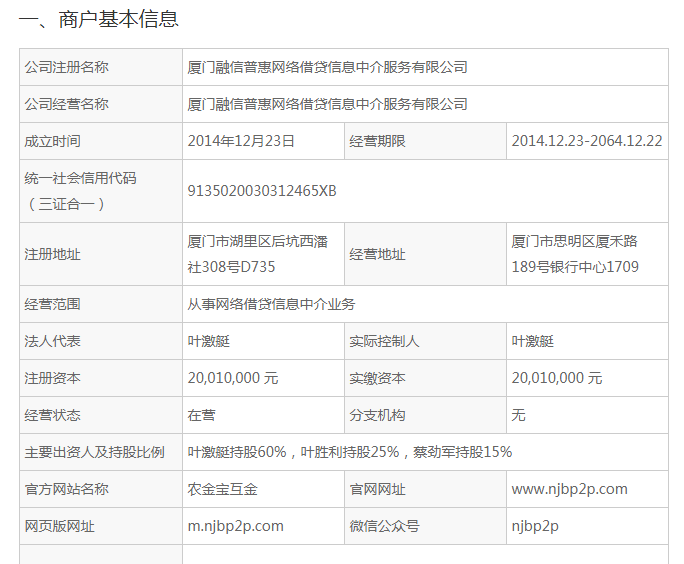
Task: Click the label 实缴资本
Action: pyautogui.click(x=377, y=378)
